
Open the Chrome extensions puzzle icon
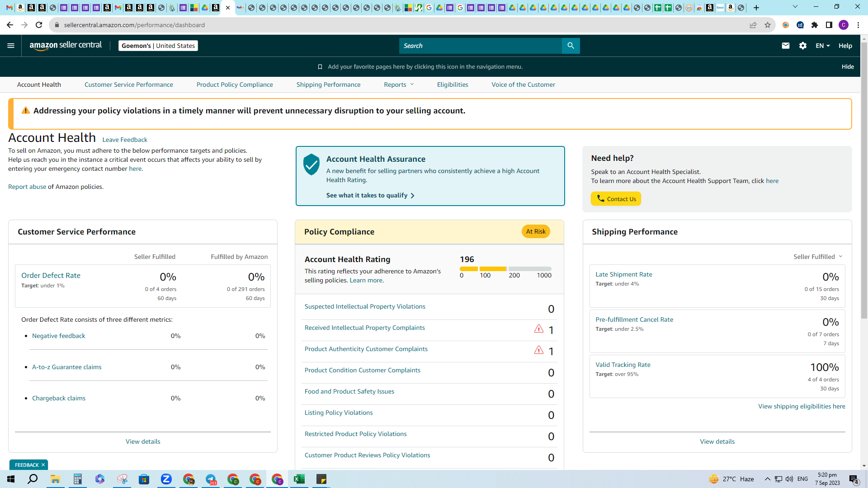point(815,25)
